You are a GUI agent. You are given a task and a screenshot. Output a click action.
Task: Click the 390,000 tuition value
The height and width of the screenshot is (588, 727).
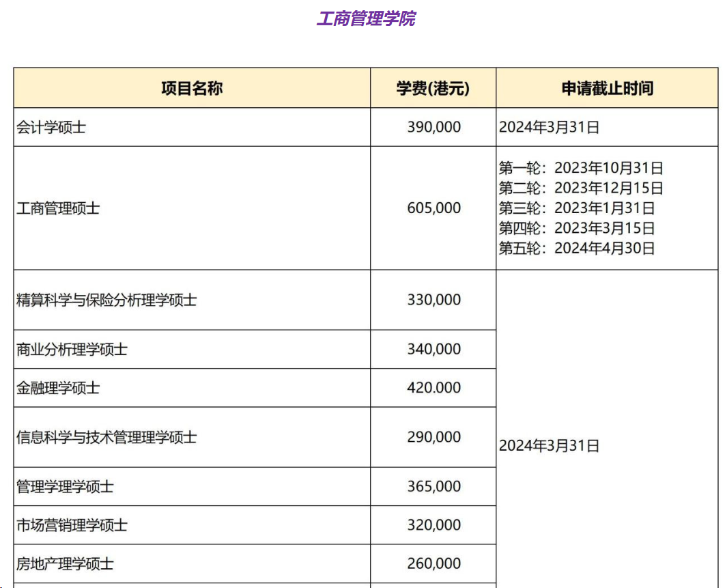pyautogui.click(x=433, y=127)
